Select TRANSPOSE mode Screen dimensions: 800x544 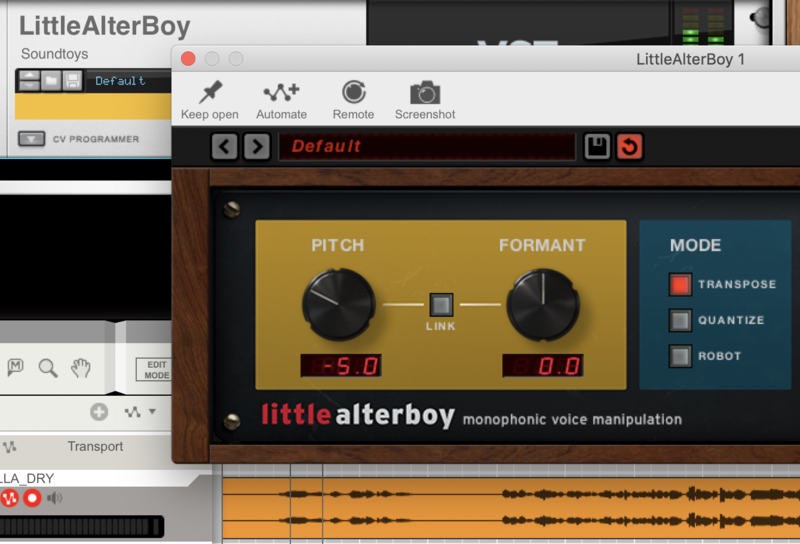coord(681,284)
